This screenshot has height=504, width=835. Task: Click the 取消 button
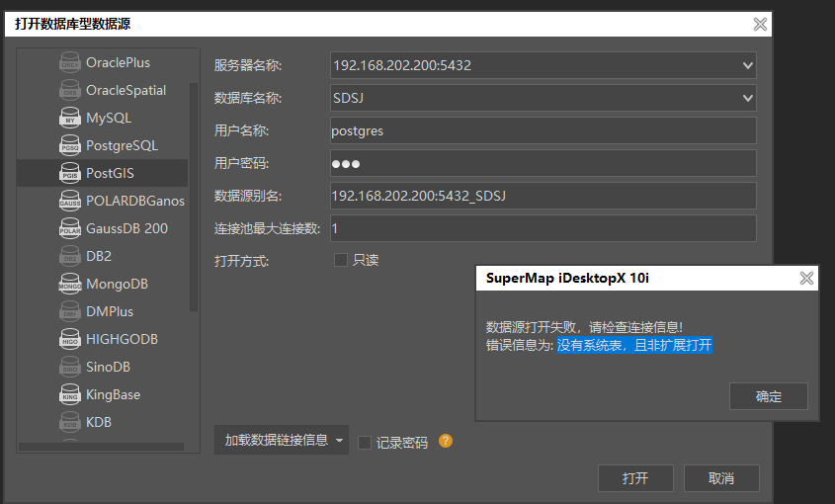pyautogui.click(x=721, y=478)
